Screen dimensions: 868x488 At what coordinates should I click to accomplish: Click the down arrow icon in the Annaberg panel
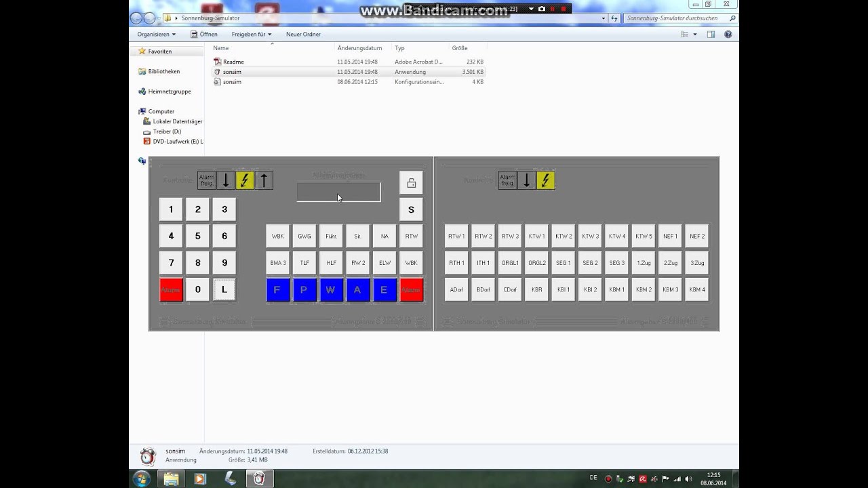coord(527,180)
